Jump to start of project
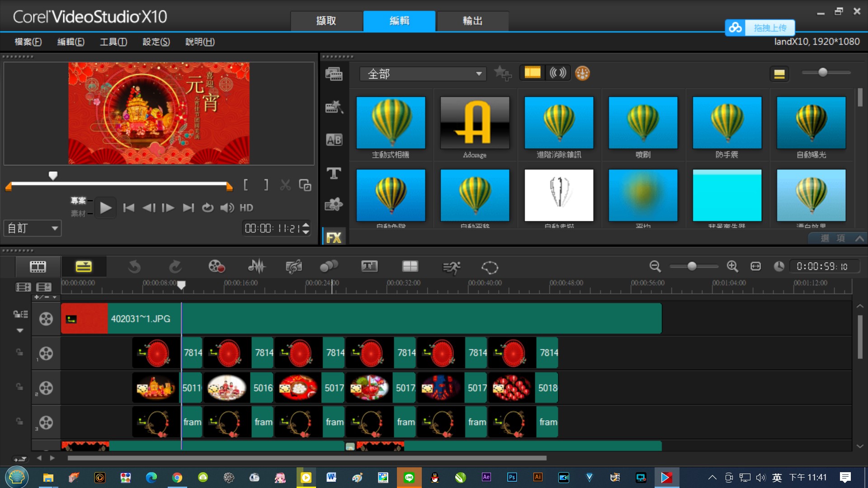868x488 pixels. click(x=128, y=208)
